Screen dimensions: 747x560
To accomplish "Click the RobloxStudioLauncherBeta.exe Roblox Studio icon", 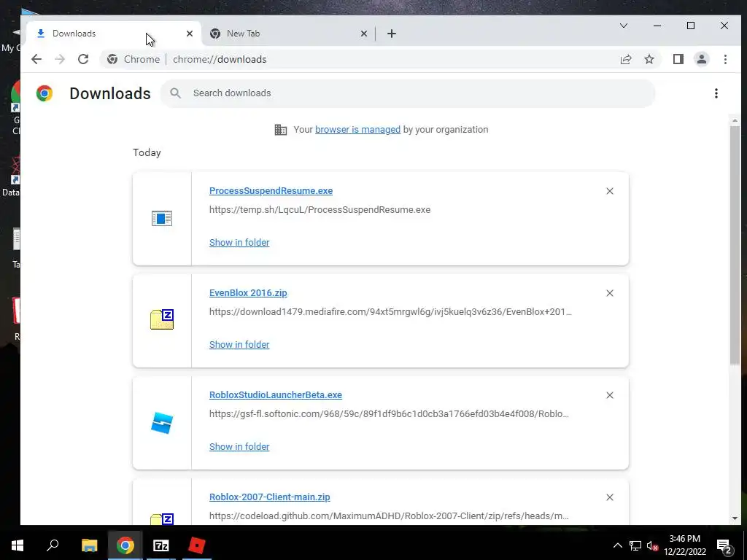I will pos(162,423).
